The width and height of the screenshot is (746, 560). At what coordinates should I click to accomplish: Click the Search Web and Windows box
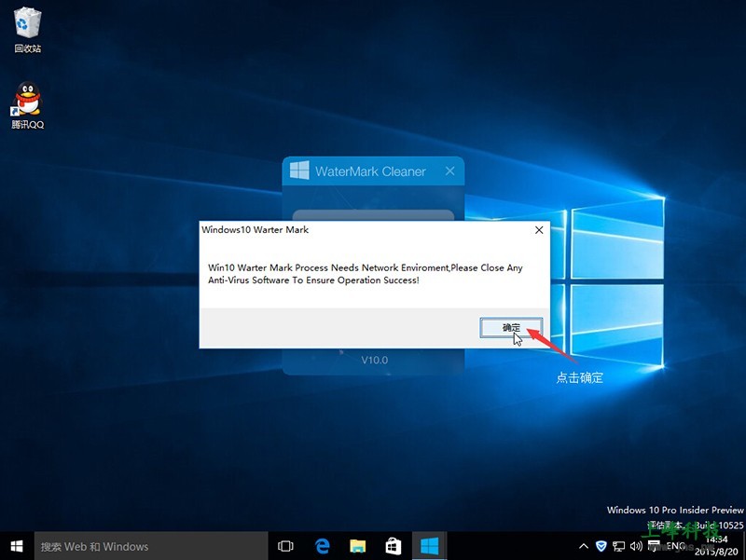pos(149,546)
